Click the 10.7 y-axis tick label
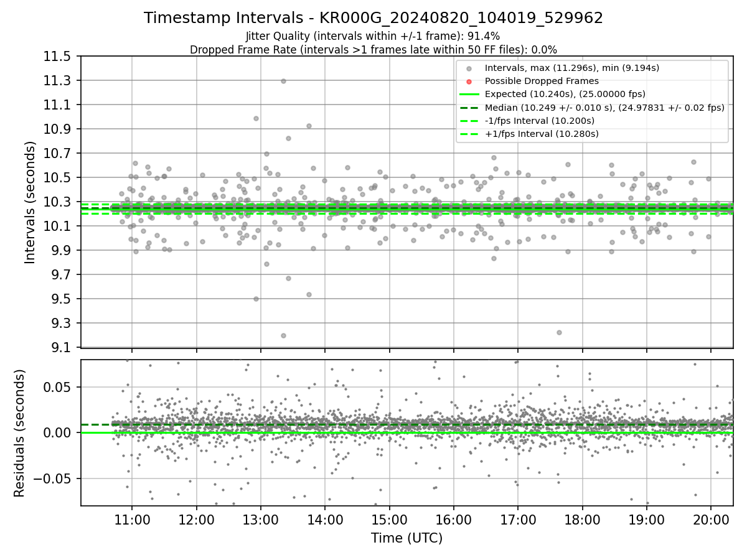 pos(57,154)
